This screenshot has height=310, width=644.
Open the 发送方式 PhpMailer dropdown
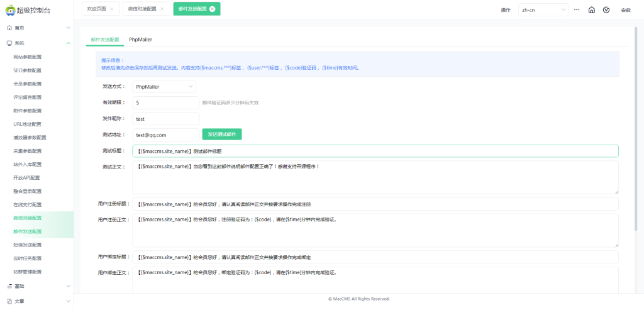click(165, 86)
